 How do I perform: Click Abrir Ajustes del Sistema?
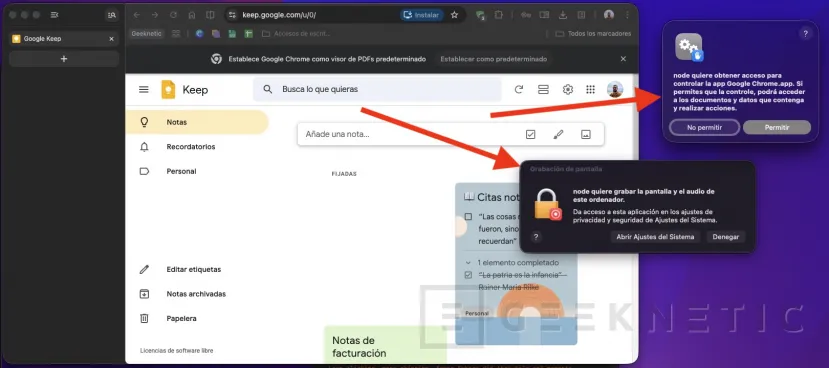655,237
